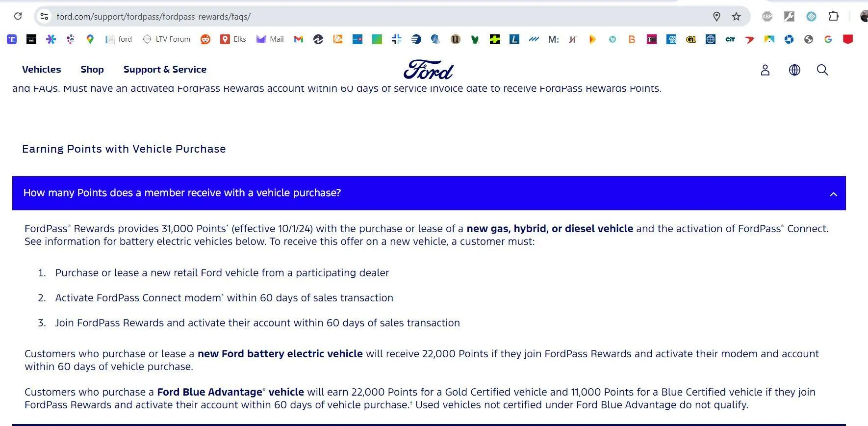Open the Google Maps pin bookmark
This screenshot has width=868, height=426.
(x=90, y=39)
